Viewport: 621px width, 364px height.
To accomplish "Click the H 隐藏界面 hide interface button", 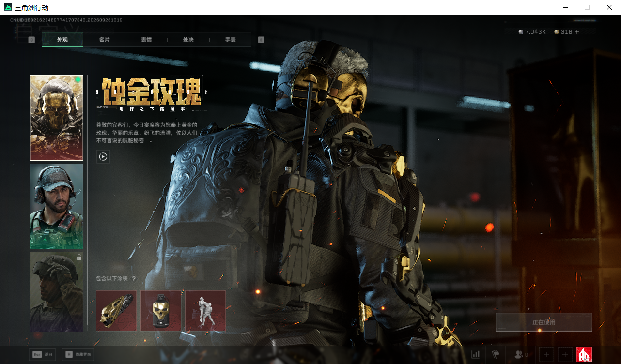I will (x=78, y=354).
